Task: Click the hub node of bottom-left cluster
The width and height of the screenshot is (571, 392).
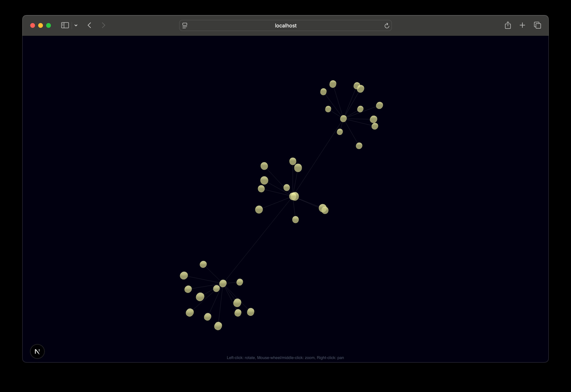Action: click(x=223, y=283)
